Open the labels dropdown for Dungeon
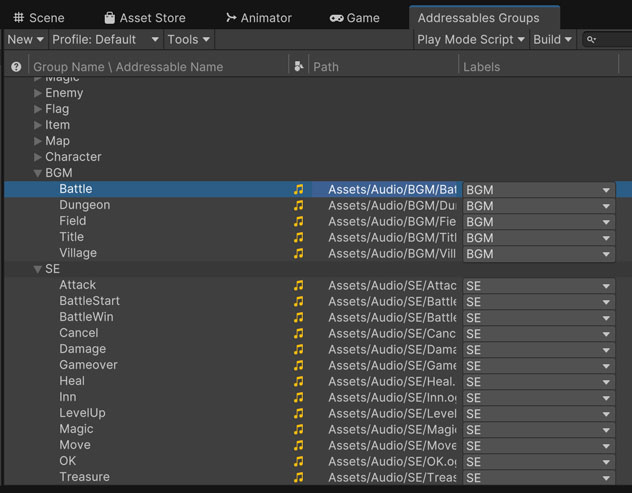Image resolution: width=632 pixels, height=493 pixels. (539, 206)
